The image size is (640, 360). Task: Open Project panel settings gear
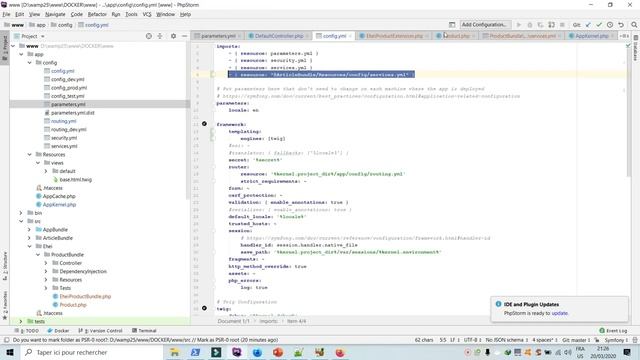[x=173, y=36]
